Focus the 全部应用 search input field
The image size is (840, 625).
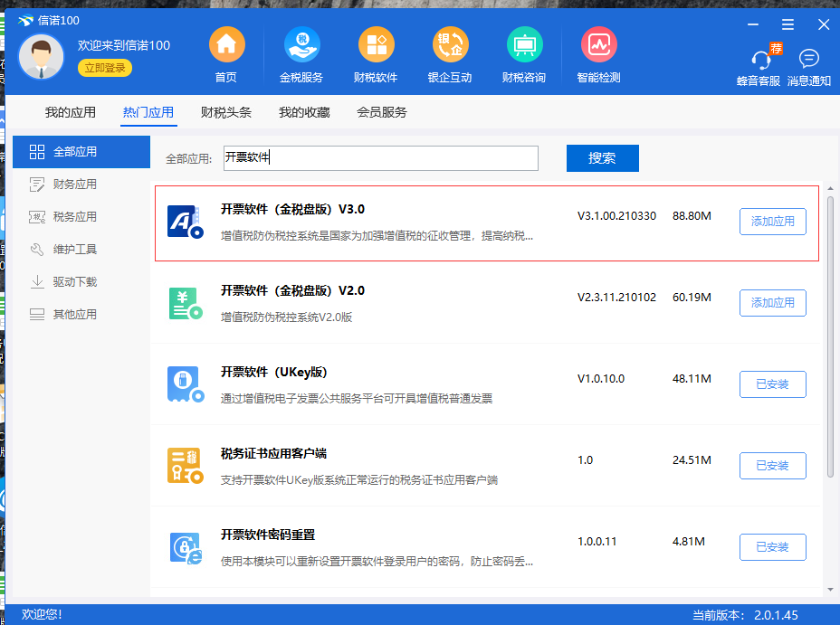coord(381,158)
